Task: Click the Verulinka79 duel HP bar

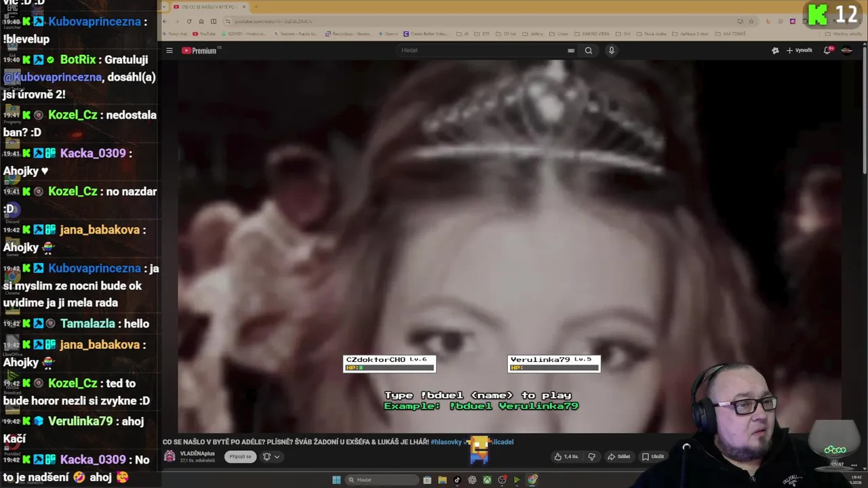Action: point(553,368)
